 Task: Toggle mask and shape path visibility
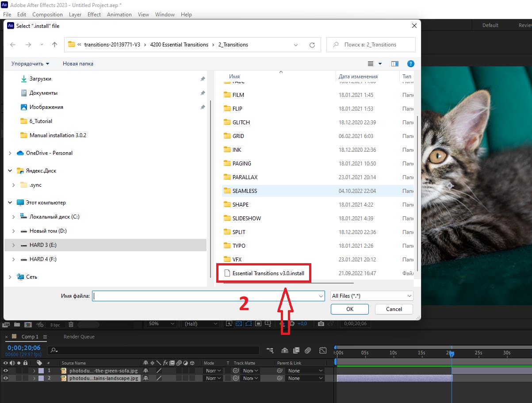(x=248, y=324)
